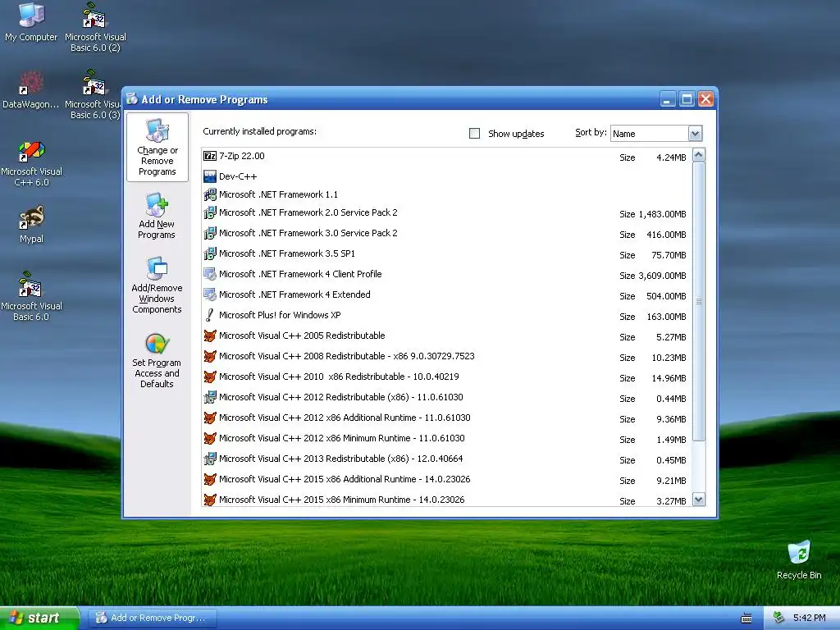Click the program list scrollbar thumb
This screenshot has width=840, height=630.
tap(699, 302)
